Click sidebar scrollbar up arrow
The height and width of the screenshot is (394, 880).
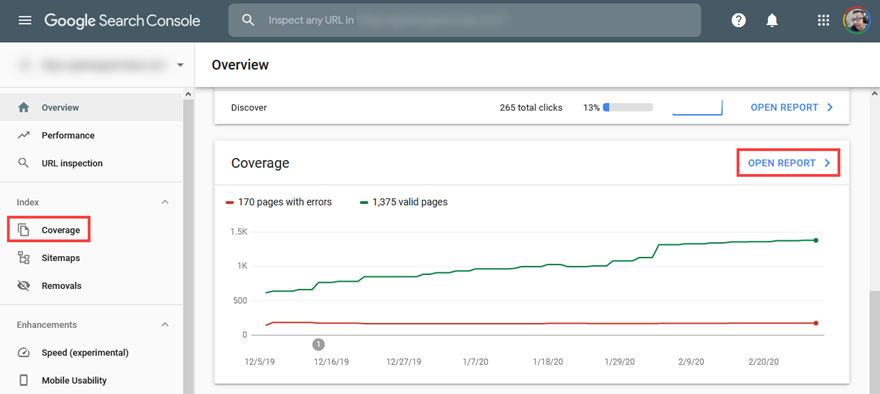click(188, 94)
